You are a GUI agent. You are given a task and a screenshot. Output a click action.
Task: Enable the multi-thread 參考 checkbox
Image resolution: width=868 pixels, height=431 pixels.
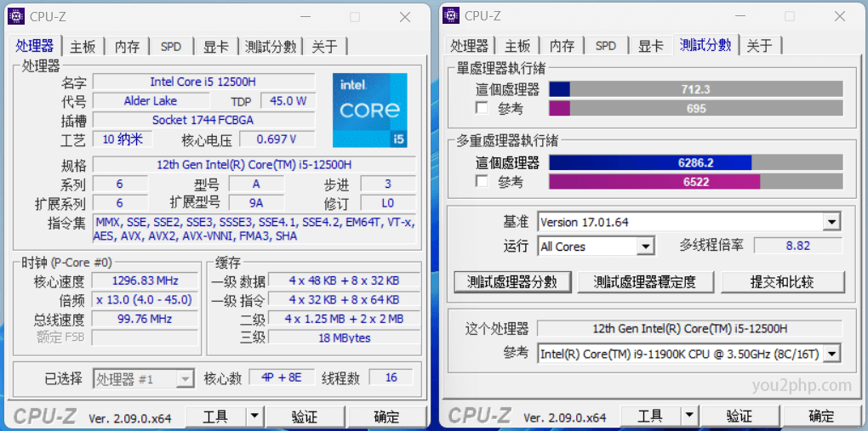pyautogui.click(x=483, y=181)
